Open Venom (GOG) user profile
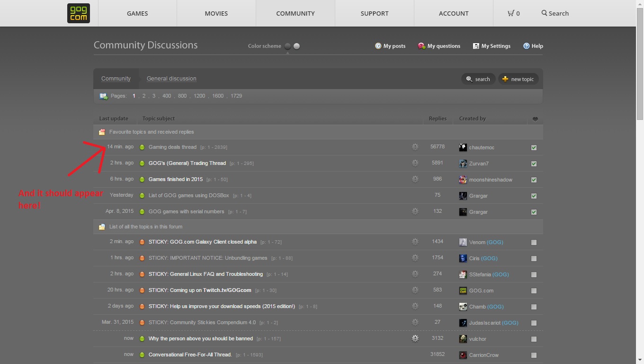The height and width of the screenshot is (364, 644). [486, 242]
